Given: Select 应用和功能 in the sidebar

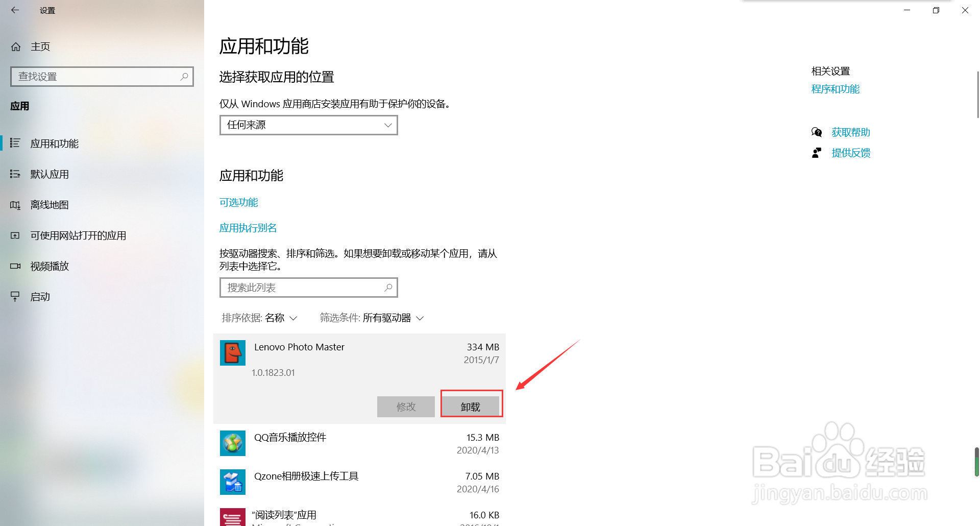Looking at the screenshot, I should (x=54, y=144).
